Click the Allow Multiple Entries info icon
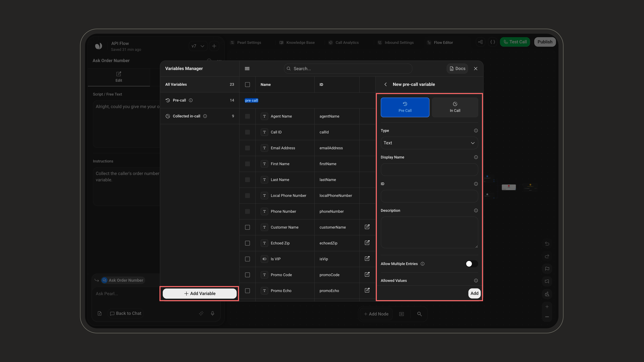 click(x=422, y=264)
